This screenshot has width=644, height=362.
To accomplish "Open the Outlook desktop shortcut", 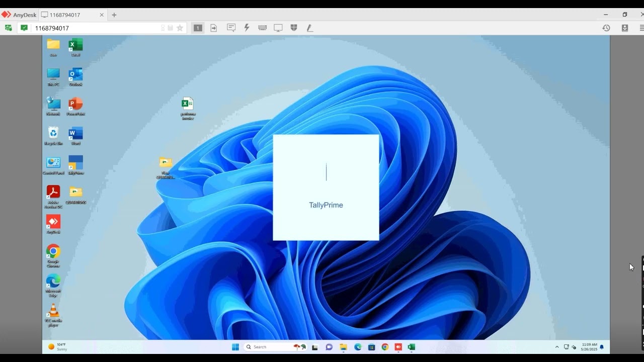I will 75,77.
